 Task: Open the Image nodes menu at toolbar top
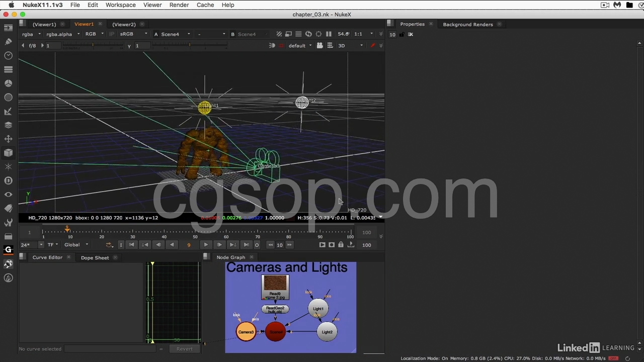pyautogui.click(x=8, y=28)
